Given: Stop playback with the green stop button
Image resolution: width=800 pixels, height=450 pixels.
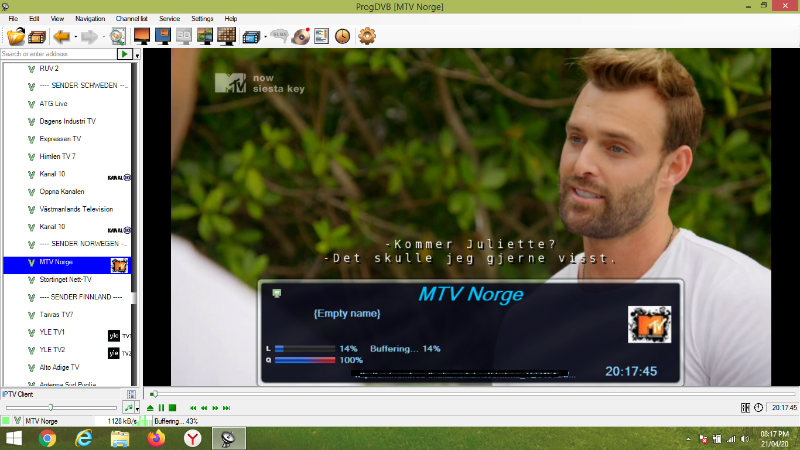Looking at the screenshot, I should pos(172,408).
